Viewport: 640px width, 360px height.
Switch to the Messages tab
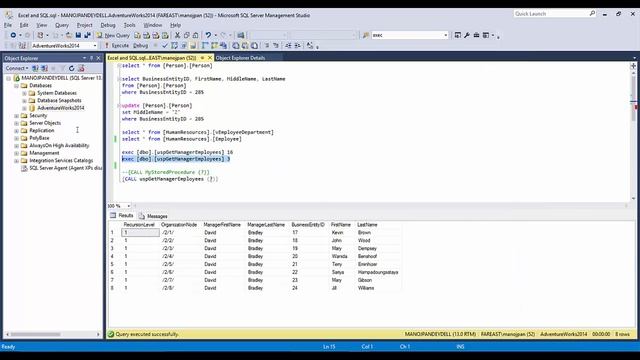[x=153, y=216]
